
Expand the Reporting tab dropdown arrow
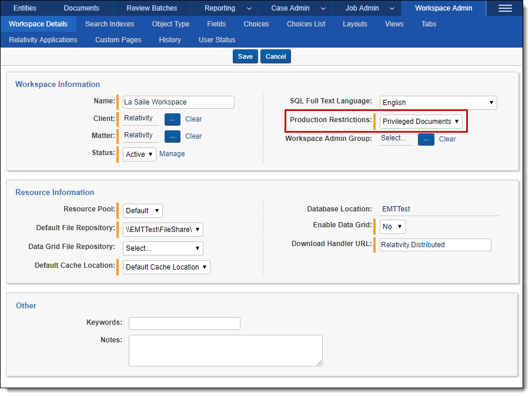coord(249,8)
